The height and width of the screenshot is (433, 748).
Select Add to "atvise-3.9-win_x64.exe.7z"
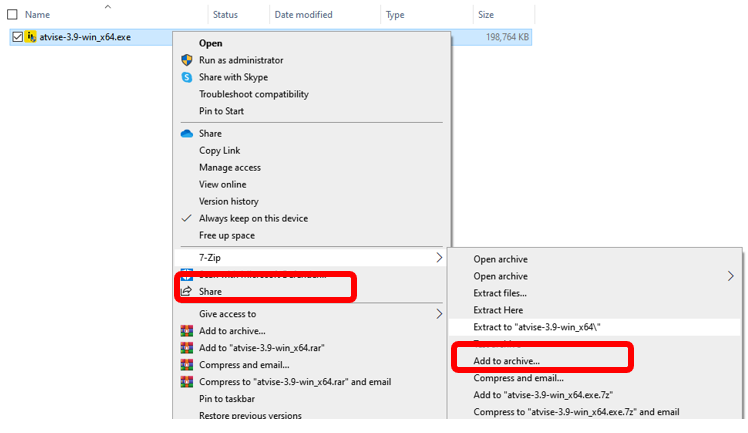click(543, 395)
